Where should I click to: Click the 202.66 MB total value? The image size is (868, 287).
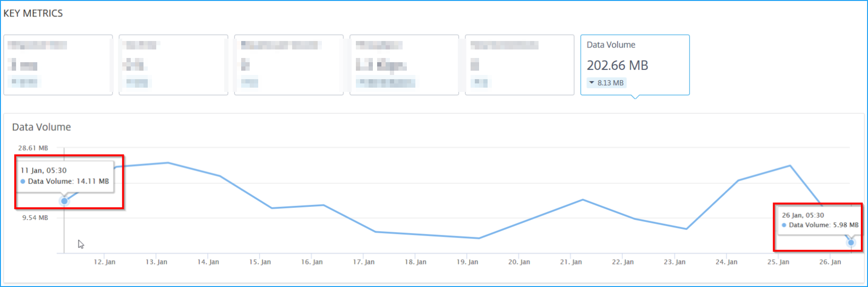(x=617, y=66)
